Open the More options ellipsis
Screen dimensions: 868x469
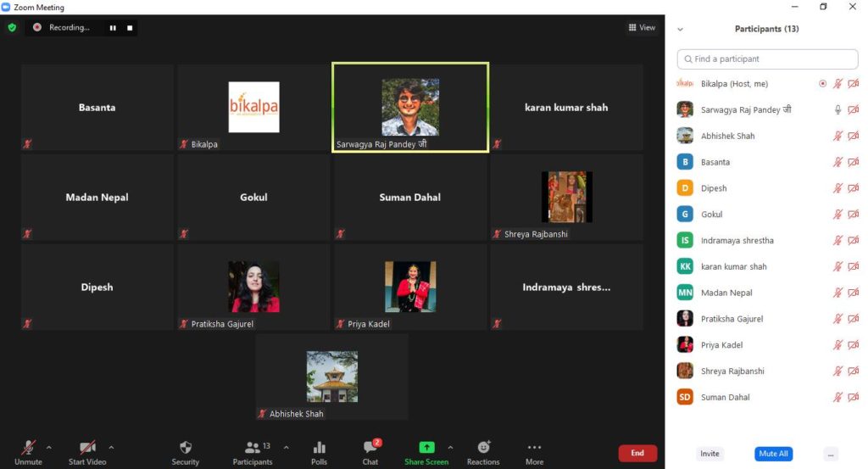(534, 448)
